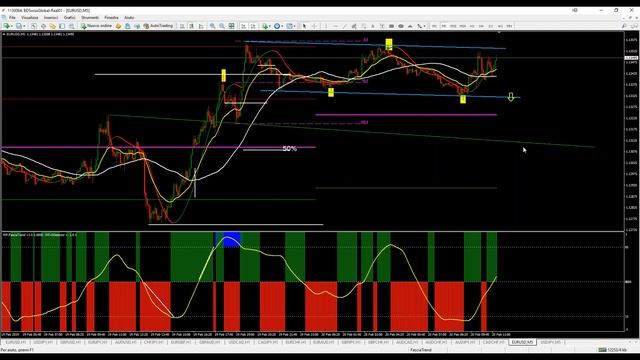
Task: Expand the Indicators dropdown arrow
Action: (x=271, y=26)
